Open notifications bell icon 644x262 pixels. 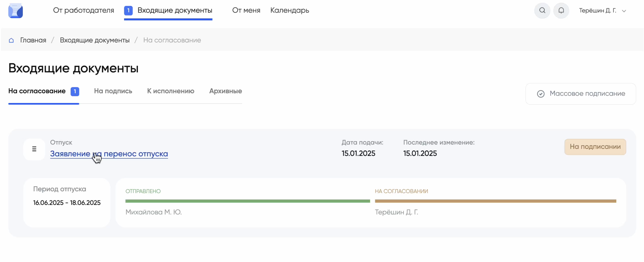point(561,11)
